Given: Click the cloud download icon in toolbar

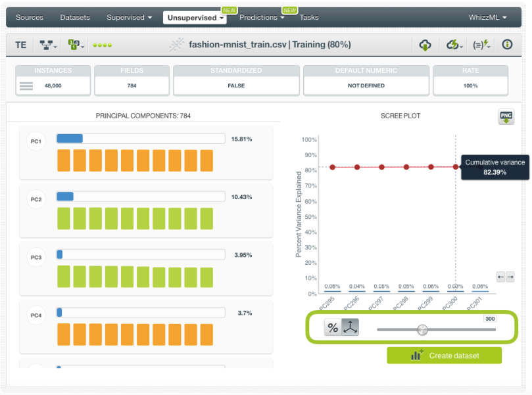Looking at the screenshot, I should [x=425, y=45].
